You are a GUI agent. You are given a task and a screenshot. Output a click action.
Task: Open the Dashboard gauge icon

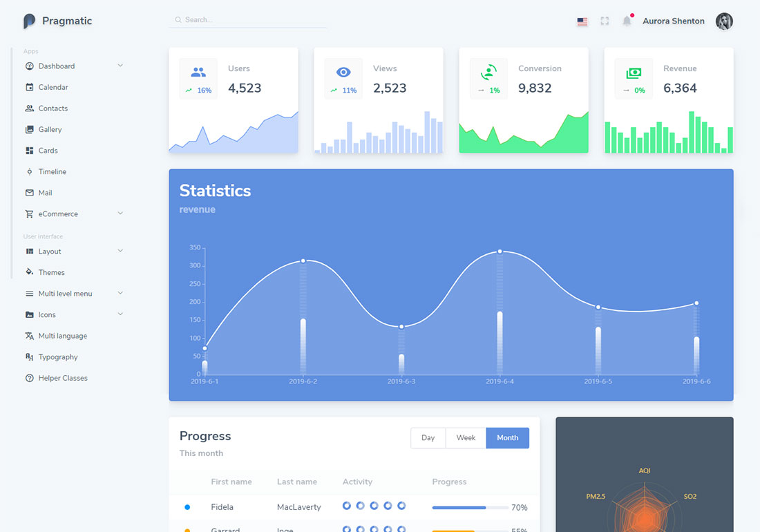point(30,66)
